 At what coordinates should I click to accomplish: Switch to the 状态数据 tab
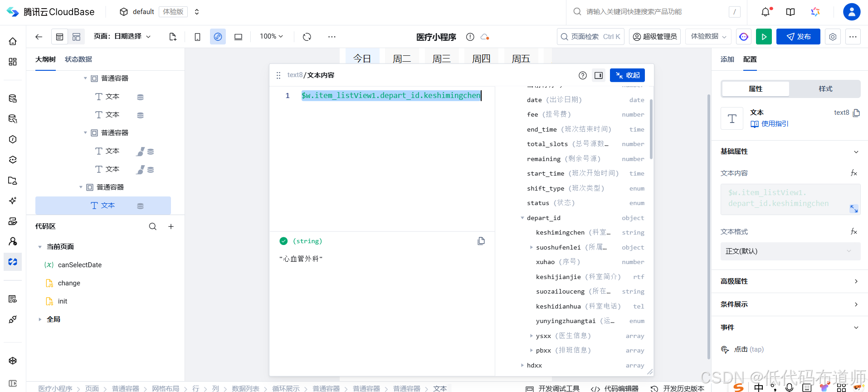[x=78, y=59]
